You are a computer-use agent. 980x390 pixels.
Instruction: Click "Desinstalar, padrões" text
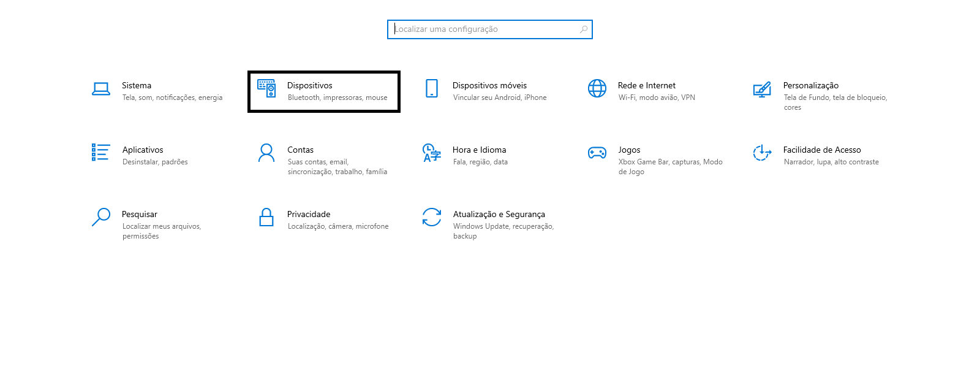155,162
